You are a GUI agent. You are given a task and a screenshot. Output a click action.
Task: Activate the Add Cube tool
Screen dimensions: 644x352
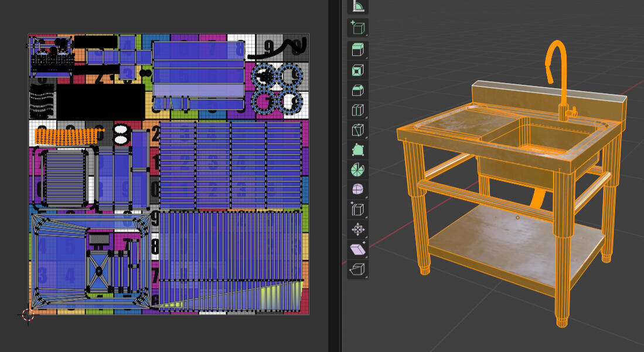(x=357, y=27)
